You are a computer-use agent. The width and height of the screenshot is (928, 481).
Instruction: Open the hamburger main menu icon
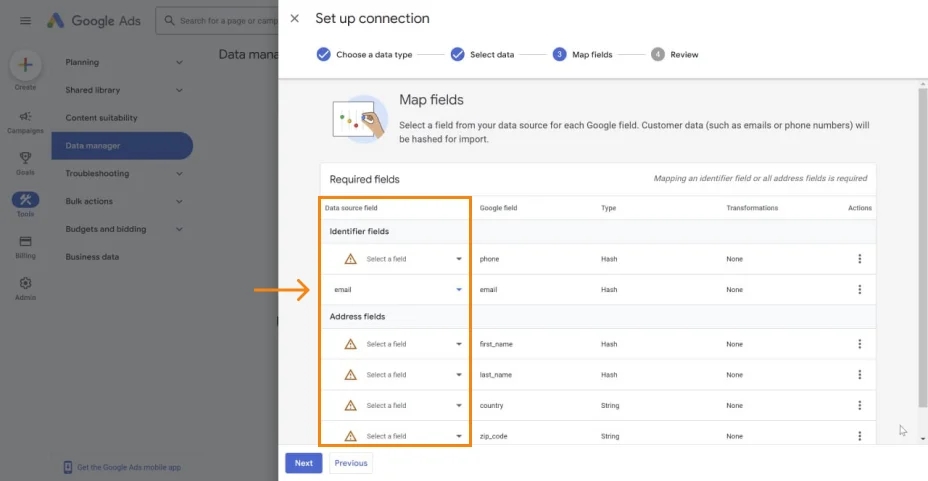tap(25, 21)
